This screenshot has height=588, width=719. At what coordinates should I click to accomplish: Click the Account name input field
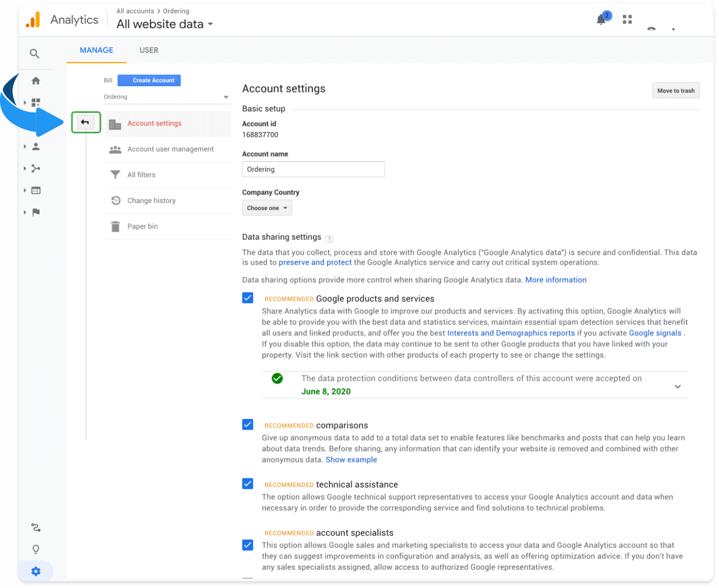(313, 170)
